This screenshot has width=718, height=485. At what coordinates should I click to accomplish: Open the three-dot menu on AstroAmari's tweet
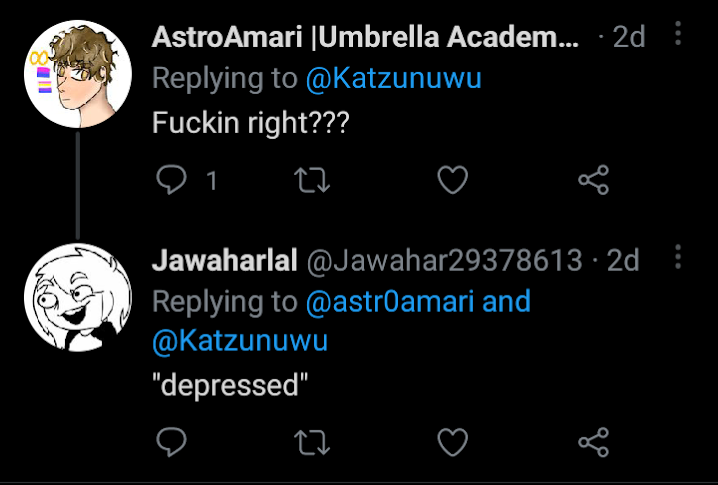[678, 33]
